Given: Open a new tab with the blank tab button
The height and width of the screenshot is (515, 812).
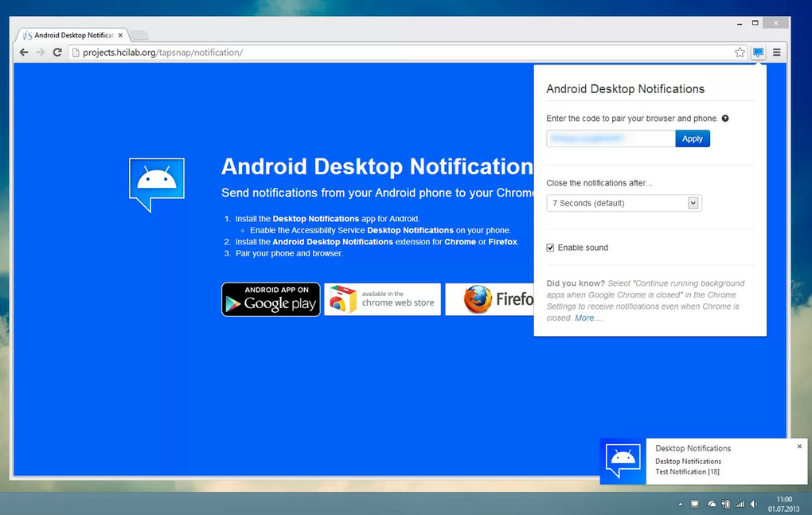Looking at the screenshot, I should click(x=139, y=35).
